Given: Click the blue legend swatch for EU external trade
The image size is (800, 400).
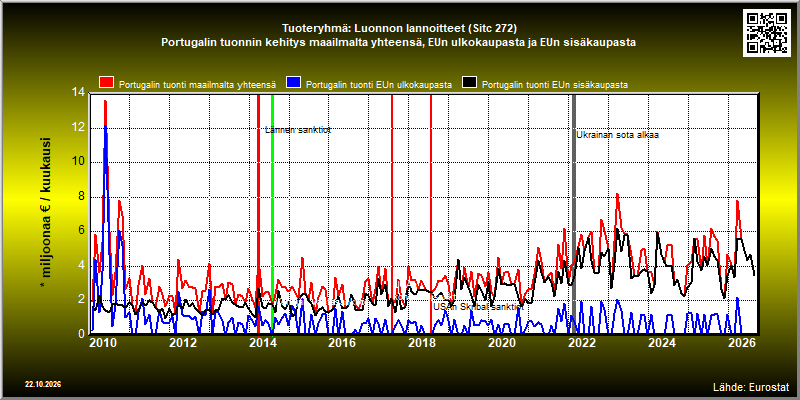Looking at the screenshot, I should coord(294,83).
